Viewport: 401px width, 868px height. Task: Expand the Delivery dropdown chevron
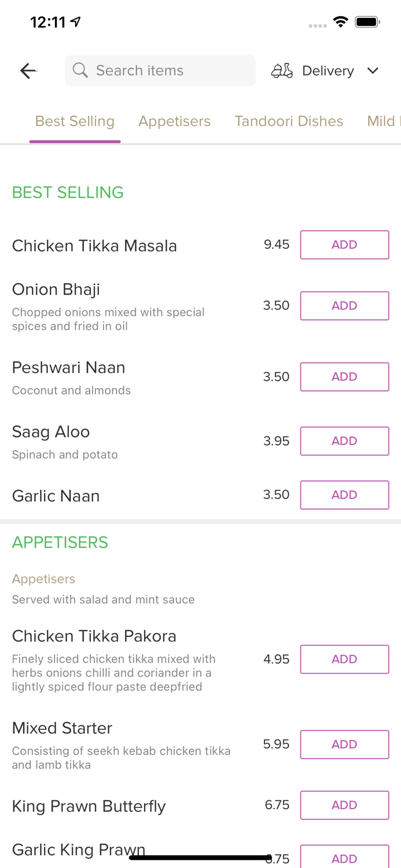pos(373,71)
